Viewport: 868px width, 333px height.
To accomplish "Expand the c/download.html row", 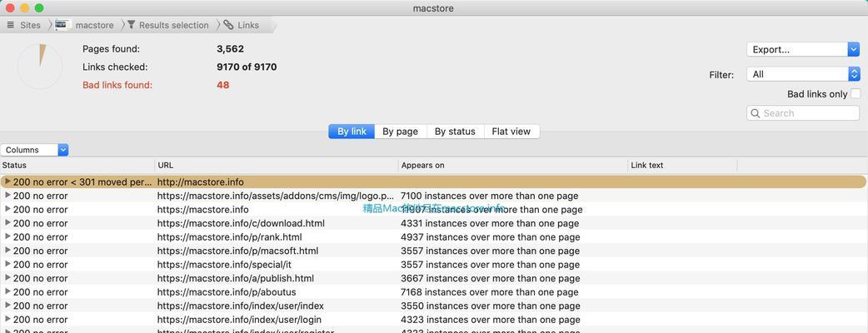I will click(7, 223).
